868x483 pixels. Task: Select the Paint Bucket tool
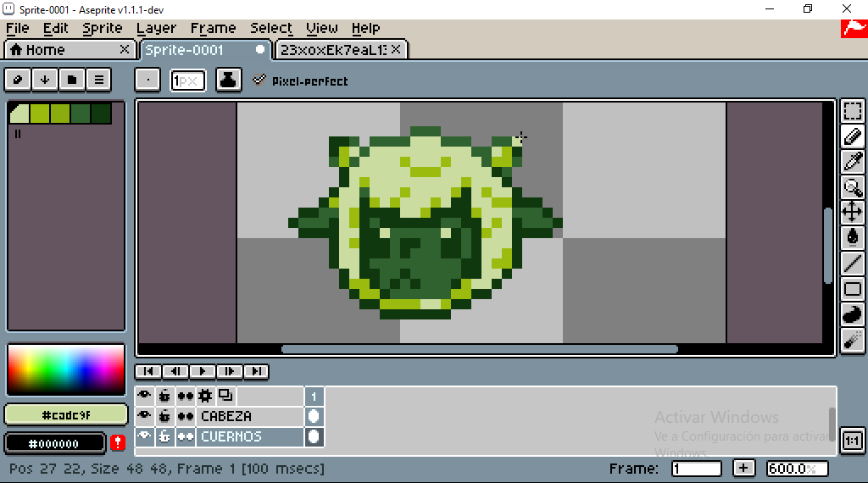(853, 238)
